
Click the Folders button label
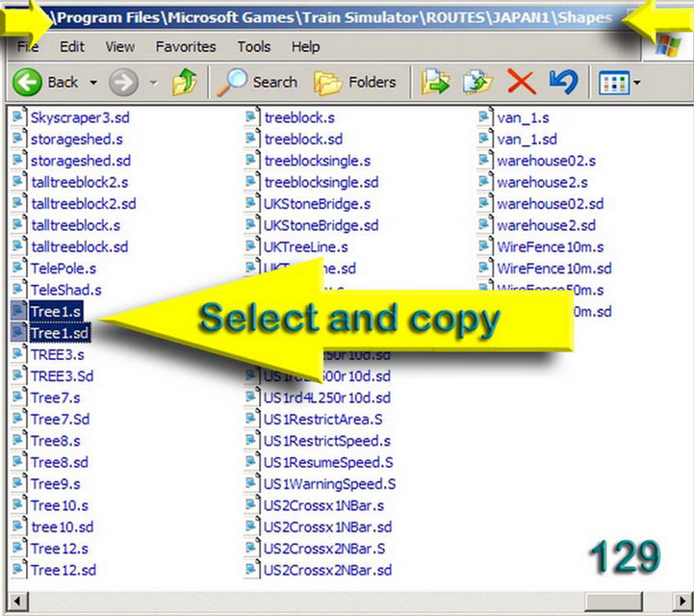click(373, 83)
